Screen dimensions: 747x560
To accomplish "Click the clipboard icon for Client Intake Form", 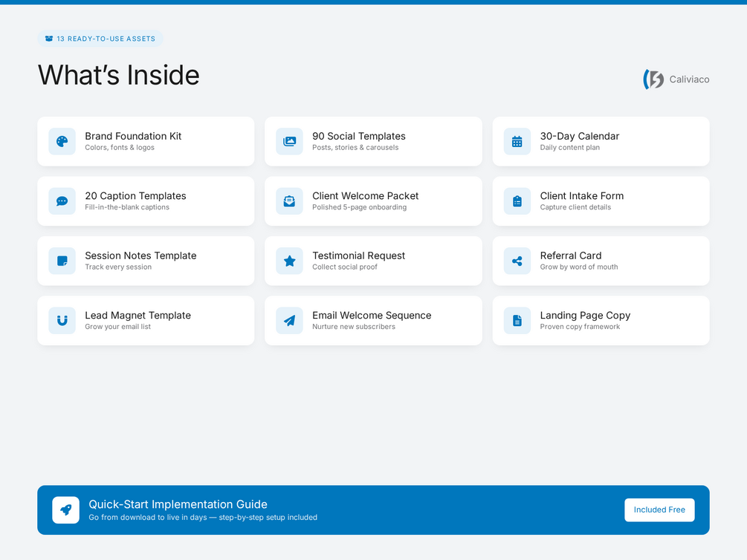I will pos(517,201).
